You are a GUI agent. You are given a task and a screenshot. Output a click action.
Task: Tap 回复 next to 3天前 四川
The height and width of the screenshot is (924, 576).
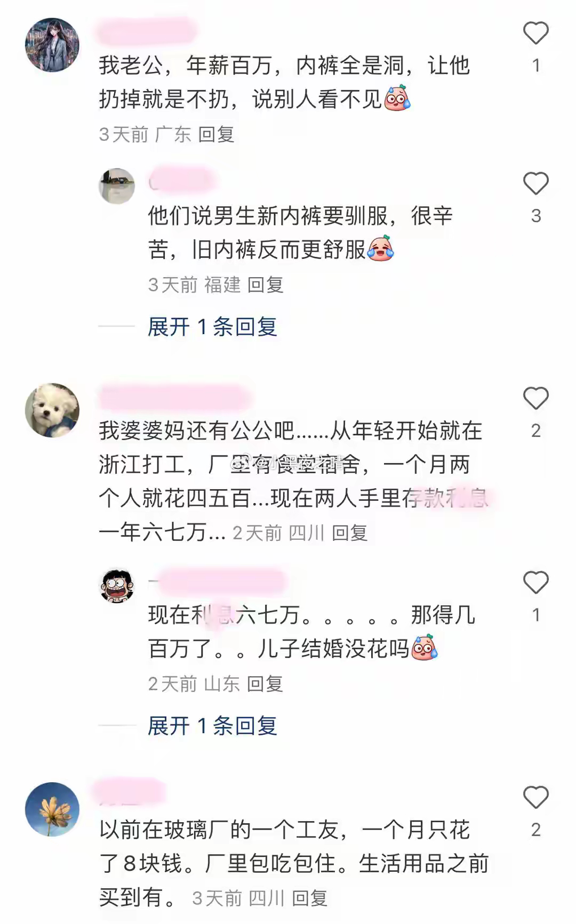click(310, 898)
